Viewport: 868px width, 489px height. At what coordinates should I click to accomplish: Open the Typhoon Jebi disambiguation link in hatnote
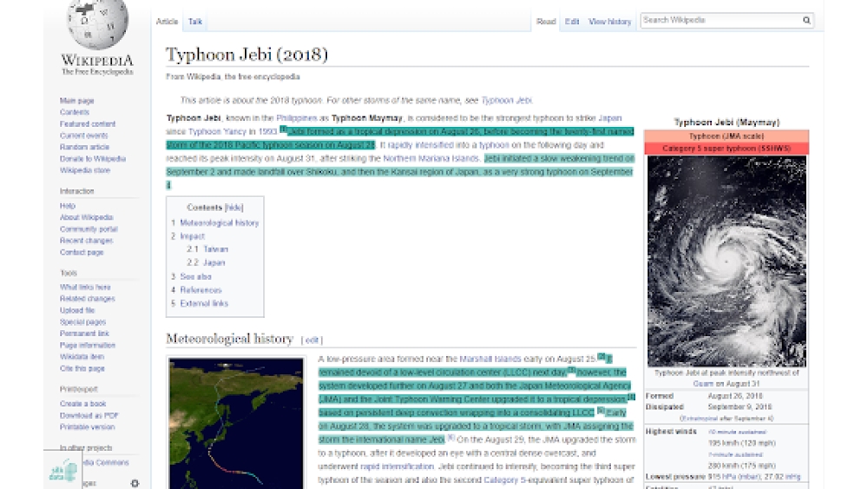506,101
